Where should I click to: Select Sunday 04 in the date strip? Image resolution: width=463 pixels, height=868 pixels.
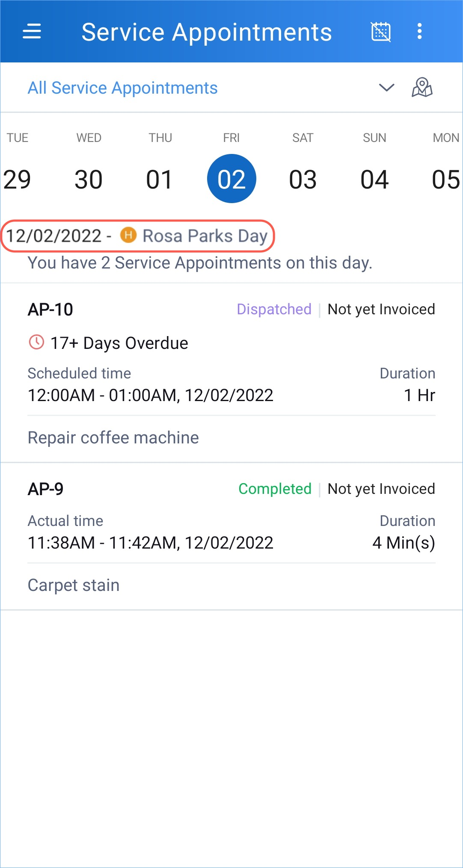click(x=374, y=179)
